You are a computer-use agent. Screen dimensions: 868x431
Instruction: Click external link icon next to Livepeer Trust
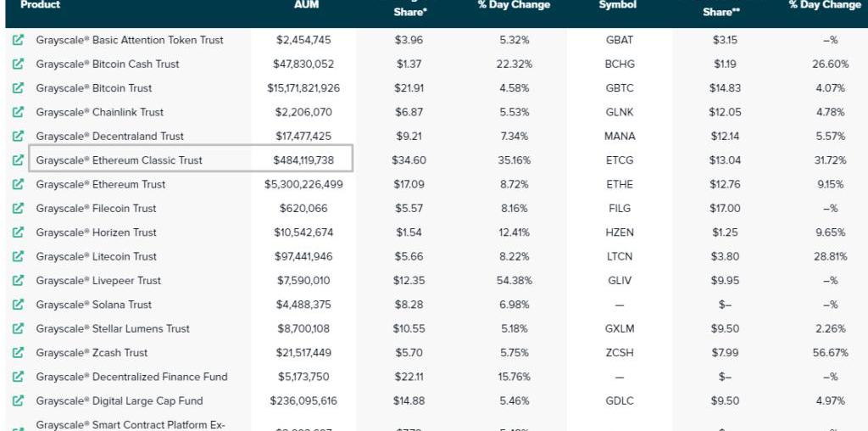[x=19, y=281]
